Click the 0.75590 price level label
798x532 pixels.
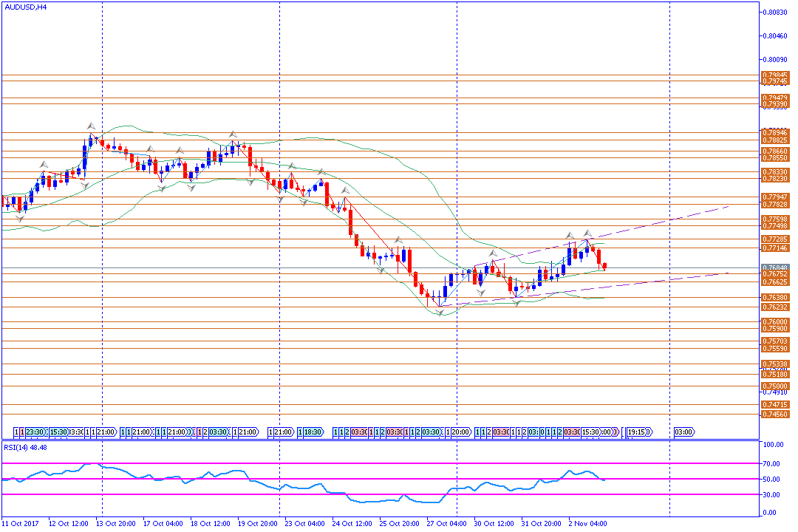(775, 349)
